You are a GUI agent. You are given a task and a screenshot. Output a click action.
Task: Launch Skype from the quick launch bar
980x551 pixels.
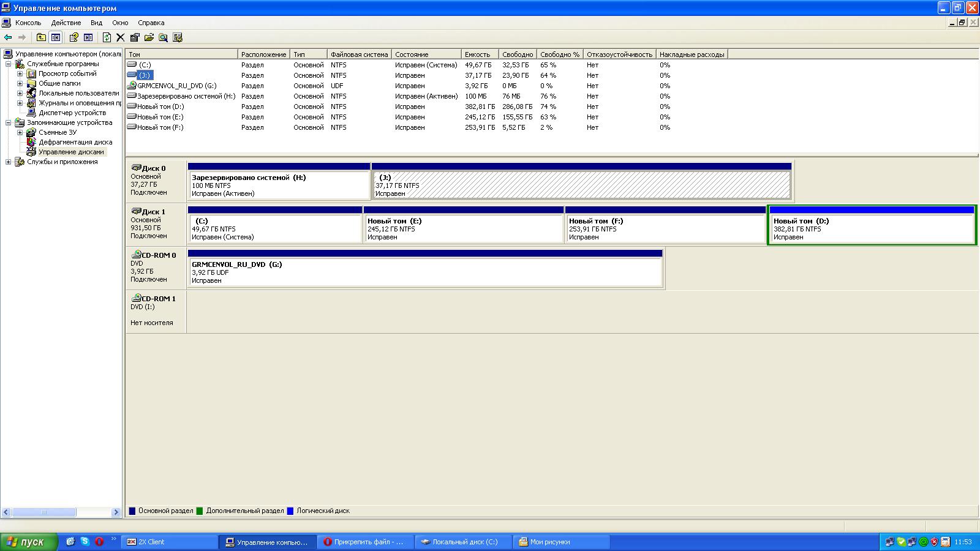click(x=85, y=541)
